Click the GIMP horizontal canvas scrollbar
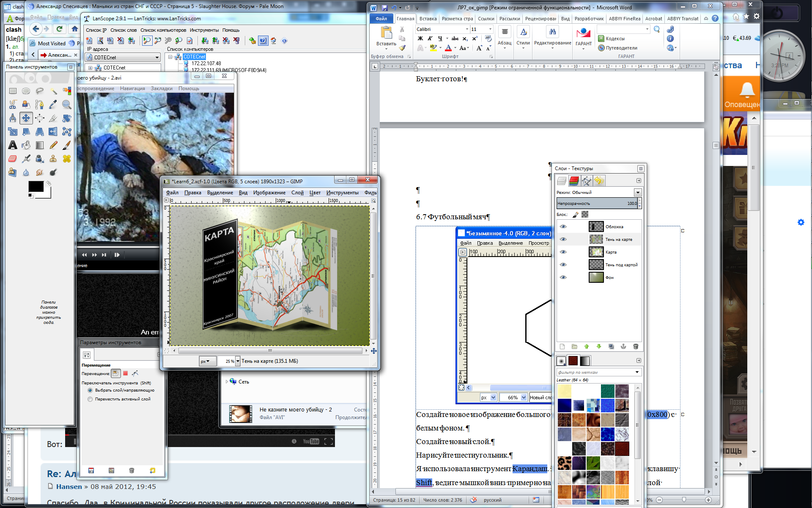This screenshot has height=508, width=812. 271,351
